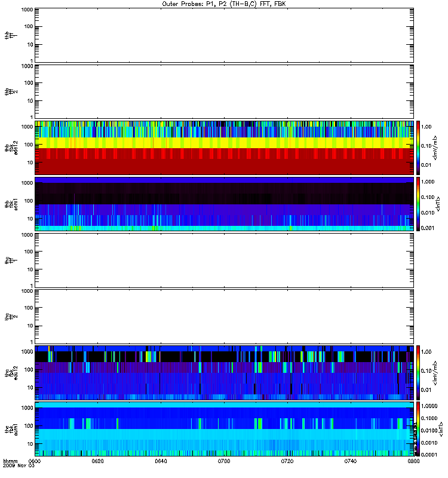This screenshot has height=478, width=448.
Task: Click the 100 tick label of thb fff 2 panel
Action: (29, 83)
